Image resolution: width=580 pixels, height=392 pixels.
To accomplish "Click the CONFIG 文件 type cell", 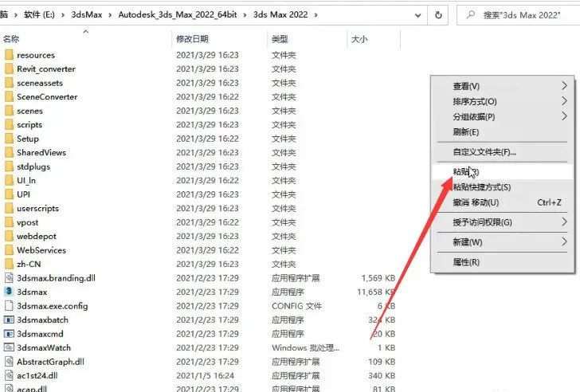I will pos(296,306).
